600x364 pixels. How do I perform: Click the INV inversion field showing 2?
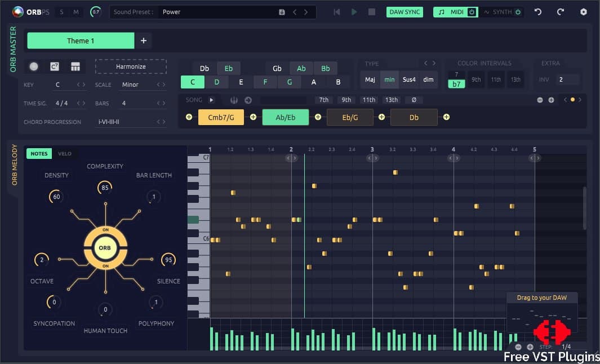[567, 79]
